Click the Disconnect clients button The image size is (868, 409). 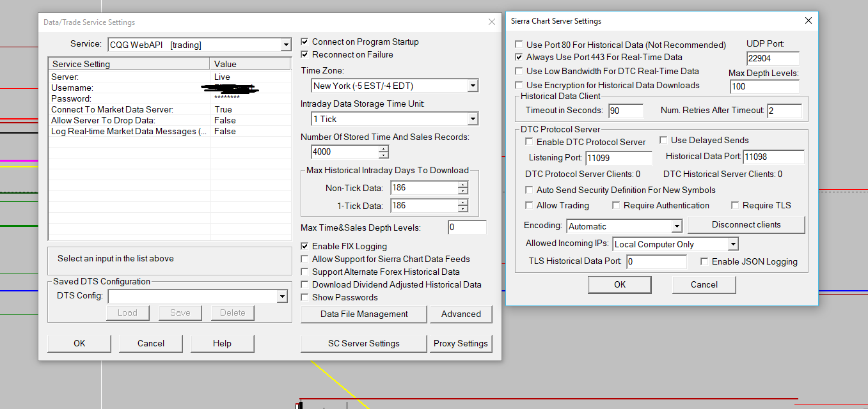click(746, 224)
